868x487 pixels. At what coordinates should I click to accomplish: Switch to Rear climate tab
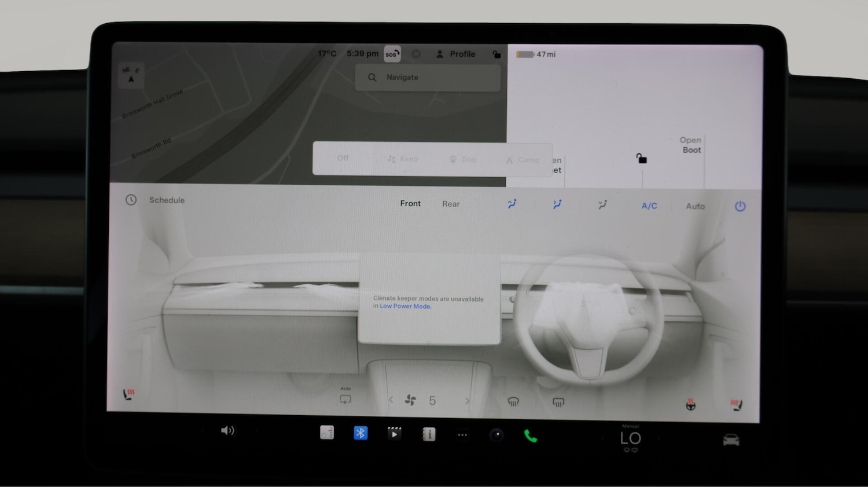(451, 204)
